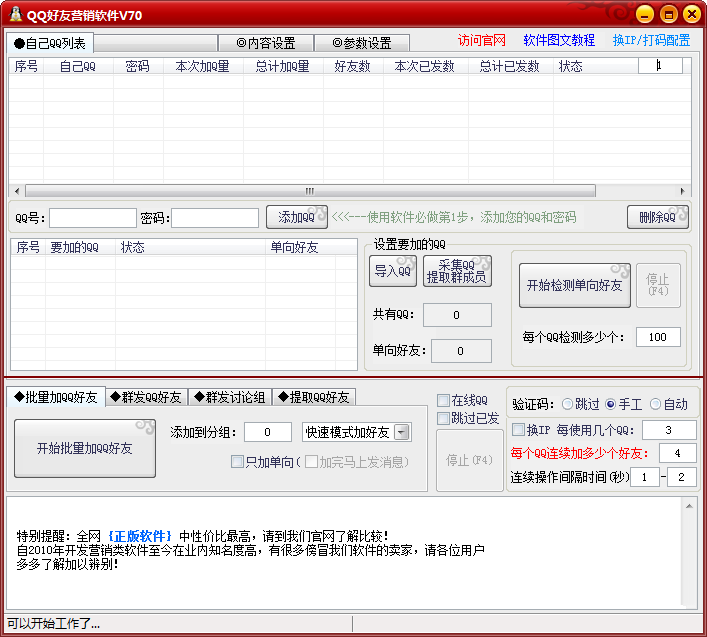Viewport: 707px width, 637px height.
Task: Open the 内容设置 tab
Action: [x=266, y=43]
